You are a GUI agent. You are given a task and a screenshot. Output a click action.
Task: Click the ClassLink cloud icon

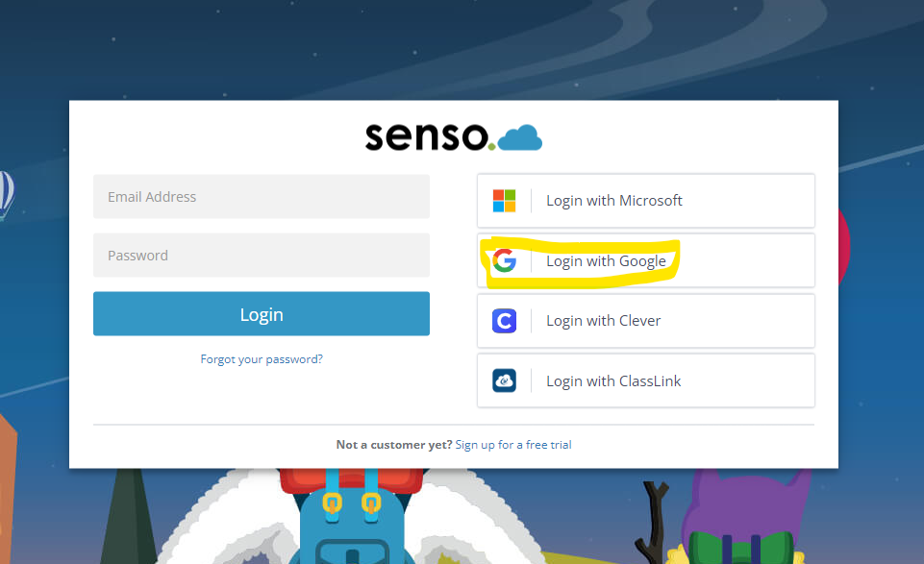(x=505, y=380)
